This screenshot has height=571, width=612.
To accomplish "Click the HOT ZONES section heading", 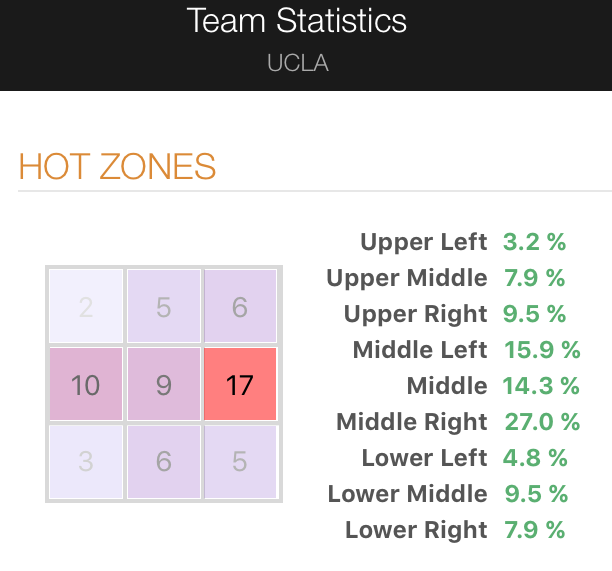I will (117, 167).
